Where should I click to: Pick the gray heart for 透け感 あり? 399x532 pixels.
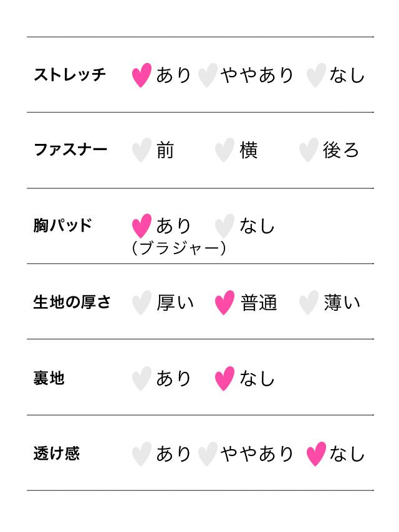click(142, 454)
